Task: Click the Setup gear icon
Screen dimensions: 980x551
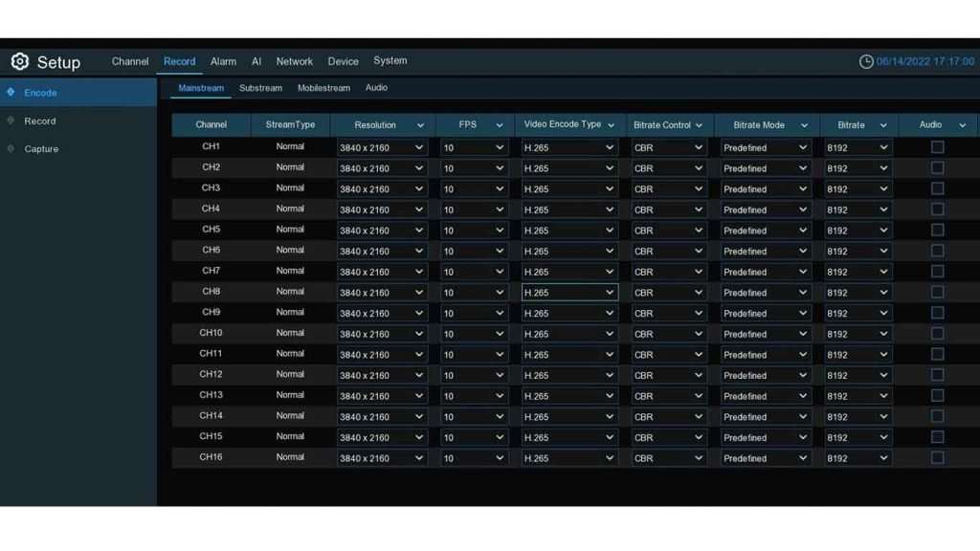Action: [x=19, y=61]
